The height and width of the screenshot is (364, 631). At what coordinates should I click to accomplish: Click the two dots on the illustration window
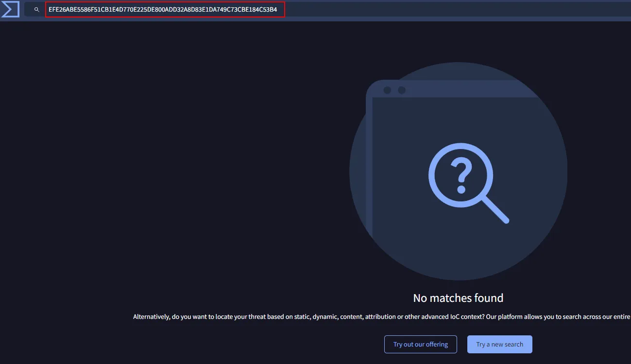393,90
